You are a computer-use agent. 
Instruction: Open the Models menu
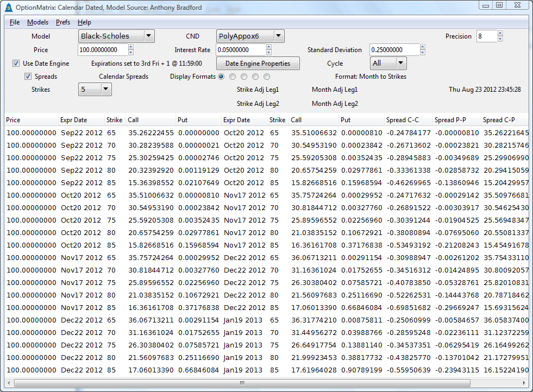pos(37,22)
